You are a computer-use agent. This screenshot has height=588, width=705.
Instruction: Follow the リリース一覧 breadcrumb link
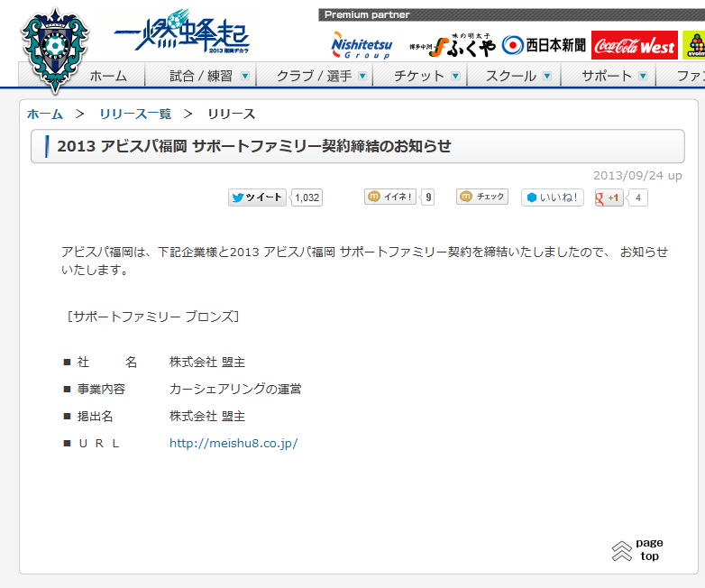[x=135, y=115]
